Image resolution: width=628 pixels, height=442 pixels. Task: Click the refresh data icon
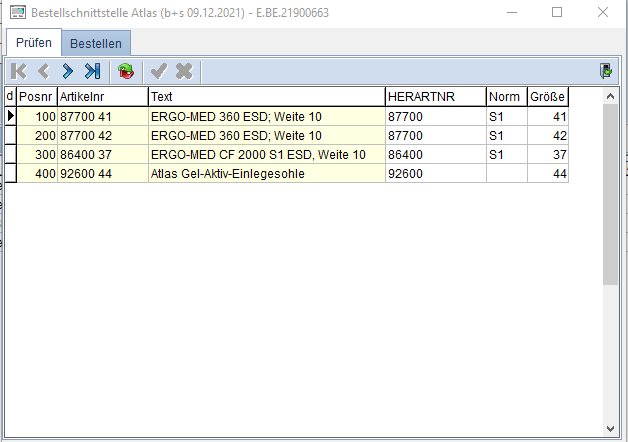(x=126, y=71)
